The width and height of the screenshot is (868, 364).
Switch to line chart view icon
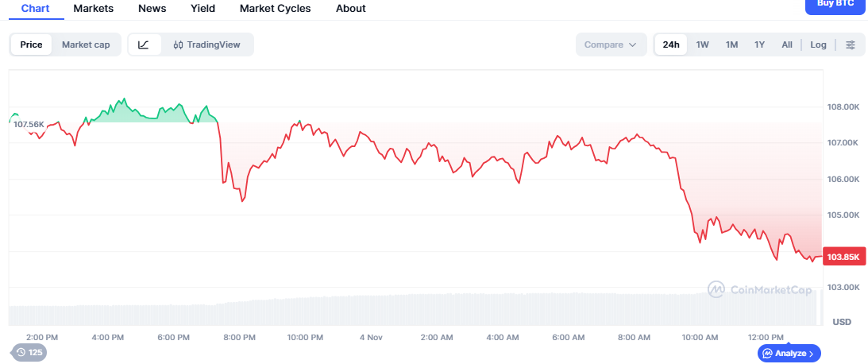(x=144, y=45)
